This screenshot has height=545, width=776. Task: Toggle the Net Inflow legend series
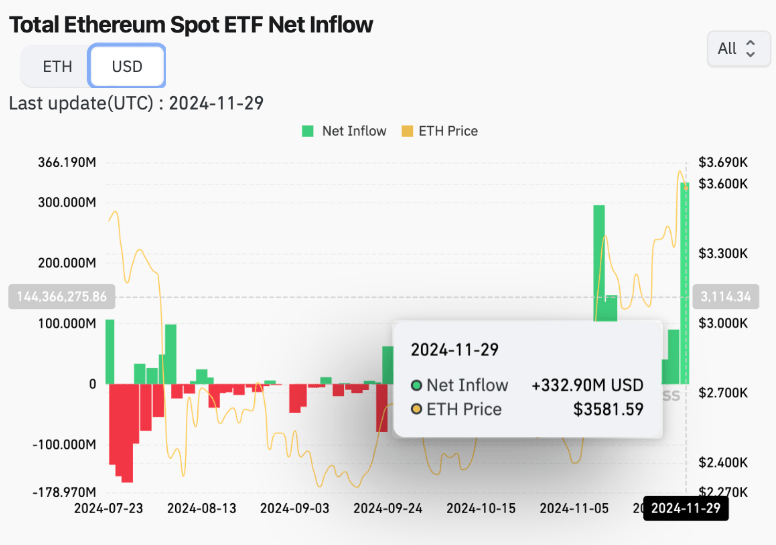344,131
